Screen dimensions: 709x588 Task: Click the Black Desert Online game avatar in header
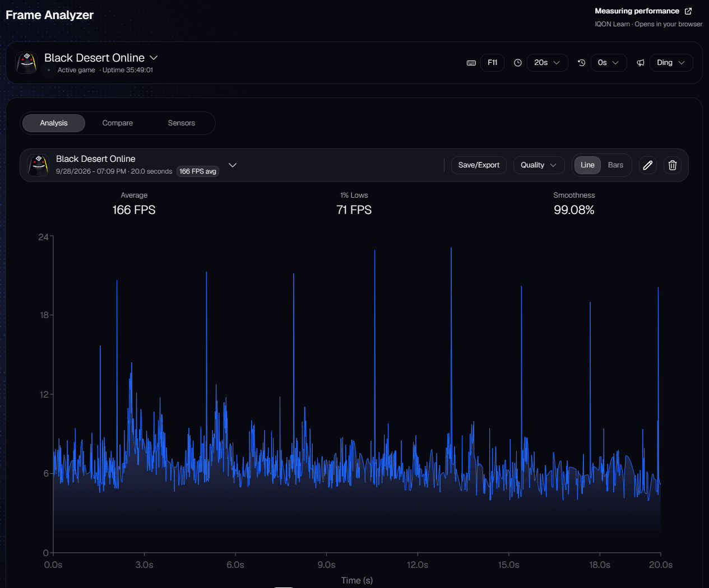(26, 63)
